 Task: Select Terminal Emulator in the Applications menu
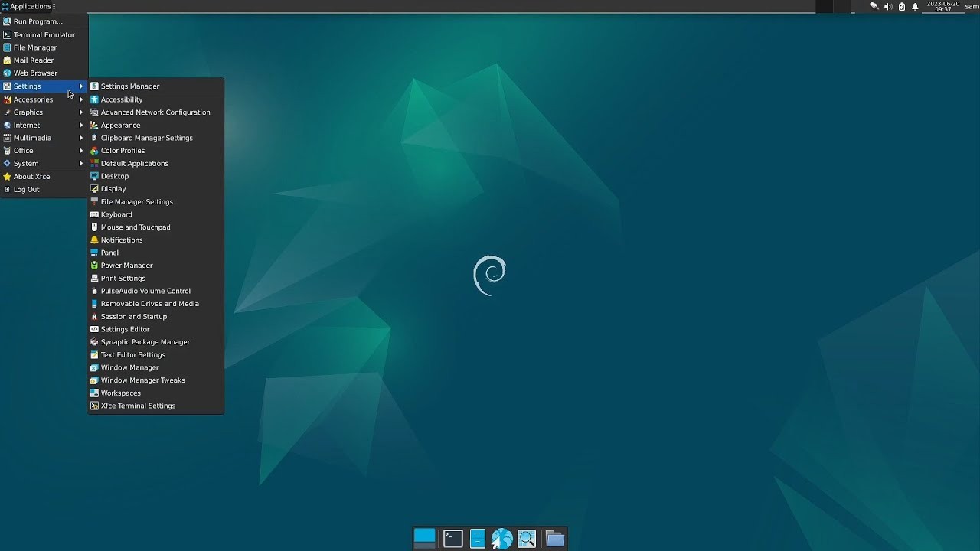(x=44, y=34)
